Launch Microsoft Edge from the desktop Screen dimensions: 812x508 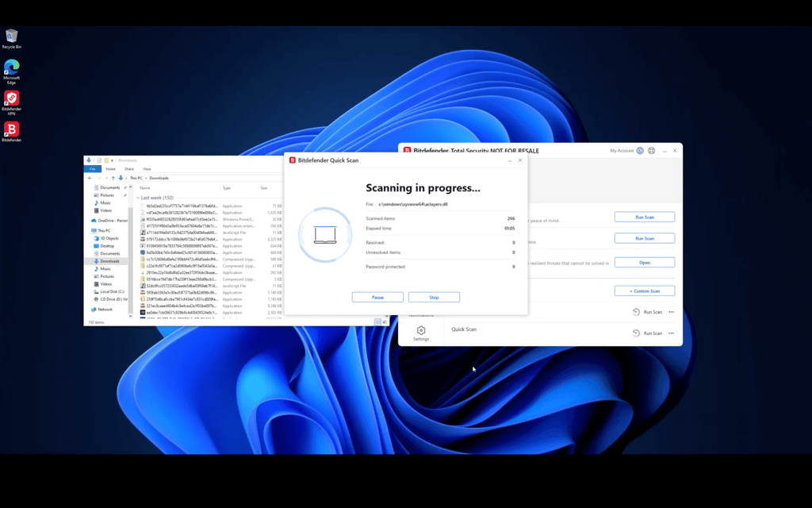(x=11, y=71)
